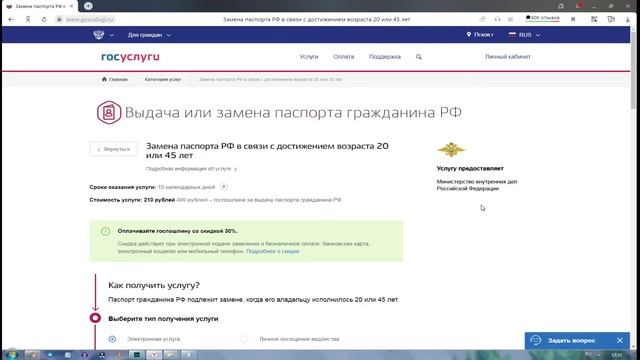
Task: Click the Главная home breadcrumb
Action: 115,79
